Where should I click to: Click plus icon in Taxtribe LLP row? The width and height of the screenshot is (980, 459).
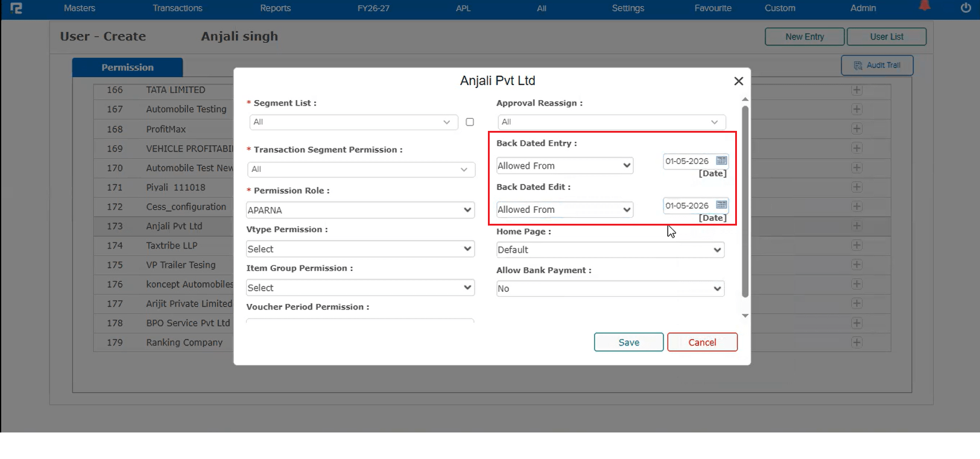[x=856, y=245]
